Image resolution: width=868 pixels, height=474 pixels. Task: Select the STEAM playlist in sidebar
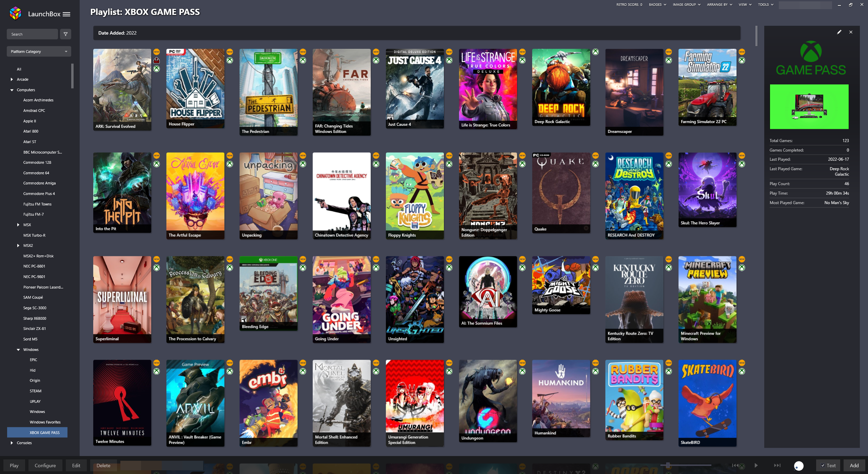coord(36,391)
